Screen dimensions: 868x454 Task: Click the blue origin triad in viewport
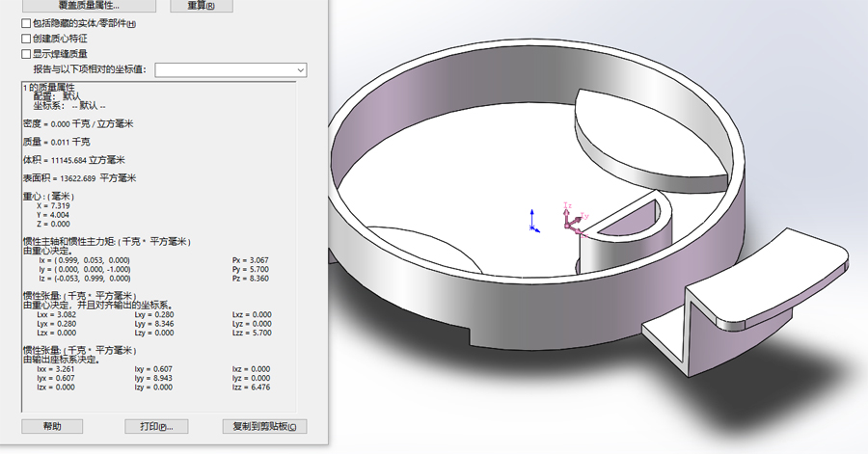(533, 223)
